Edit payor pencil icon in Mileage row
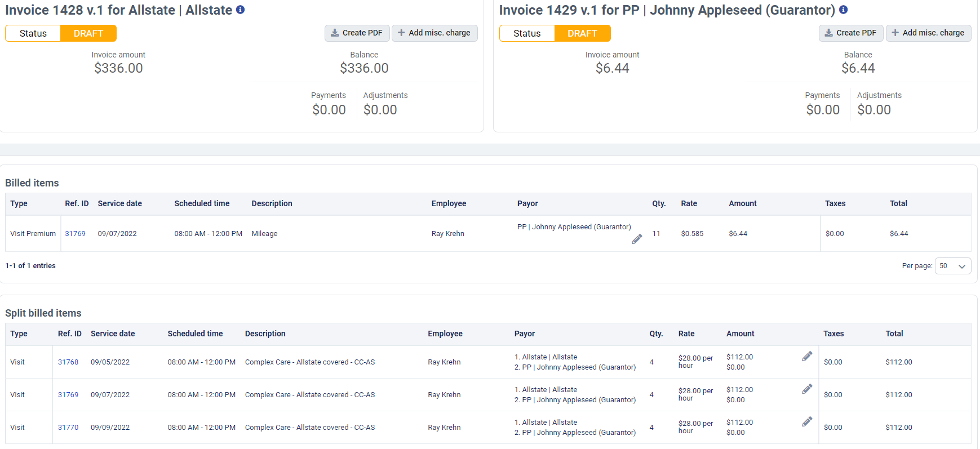980x449 pixels. [637, 239]
